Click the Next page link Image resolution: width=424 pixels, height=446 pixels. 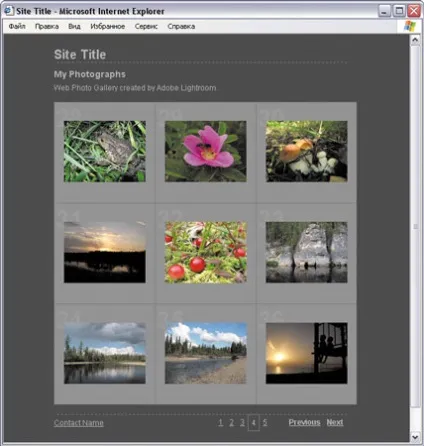335,422
